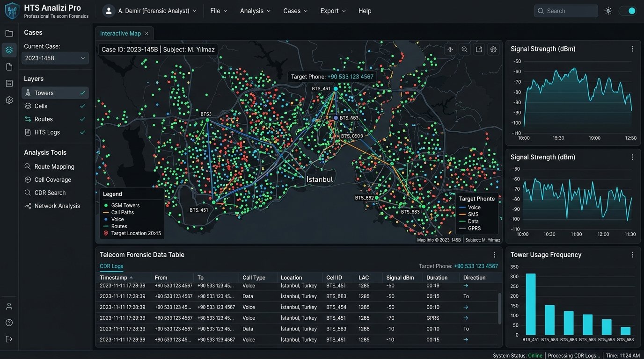Screen dimensions: 644x359
Task: Open the document icon in left rail
Action: [x=9, y=67]
